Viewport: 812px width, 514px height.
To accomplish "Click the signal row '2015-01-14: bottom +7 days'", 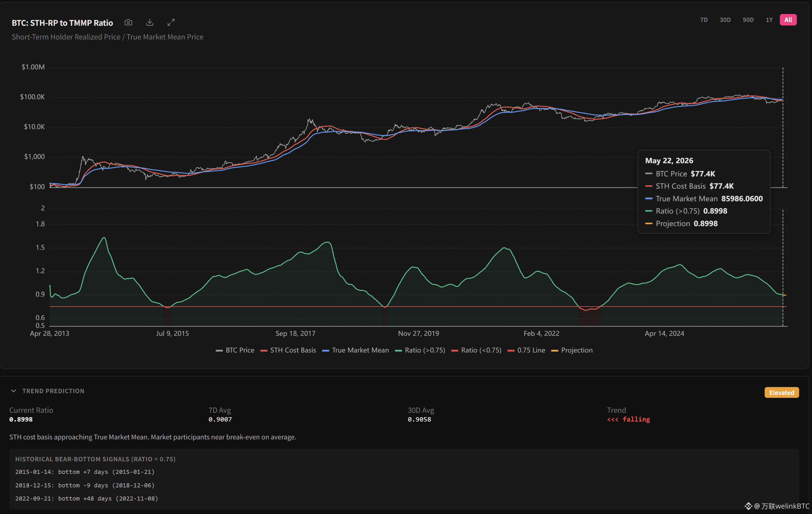I will (85, 472).
